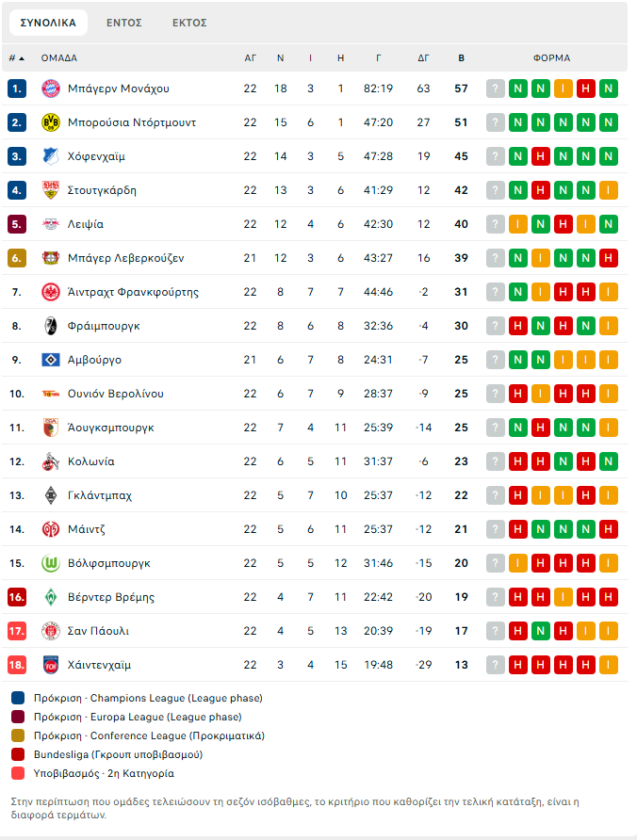Click the Bayer Leverkusen crest
Image resolution: width=637 pixels, height=840 pixels.
click(x=51, y=258)
